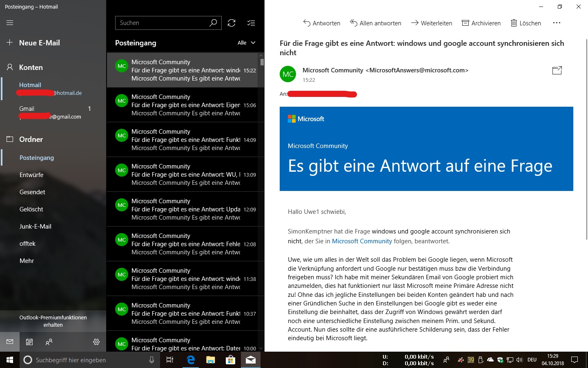Viewport: 588px width, 368px height.
Task: Click Allen antworten reply-all icon
Action: point(354,23)
